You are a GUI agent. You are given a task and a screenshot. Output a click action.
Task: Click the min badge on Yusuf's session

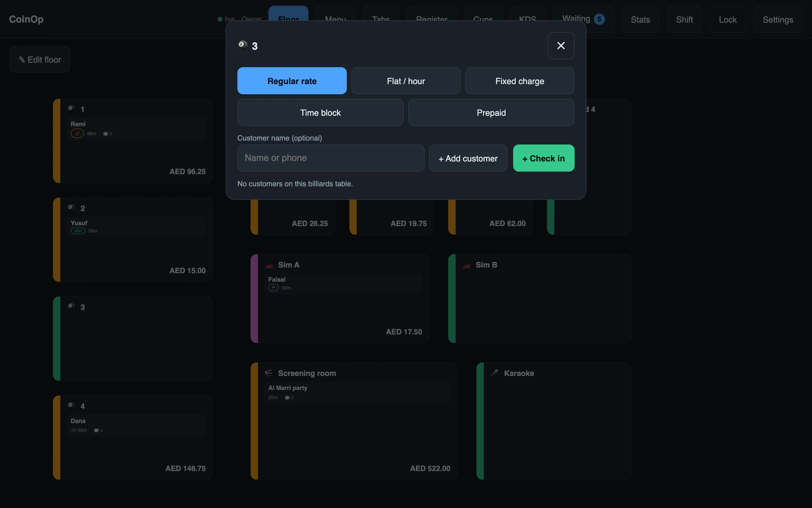pyautogui.click(x=78, y=231)
